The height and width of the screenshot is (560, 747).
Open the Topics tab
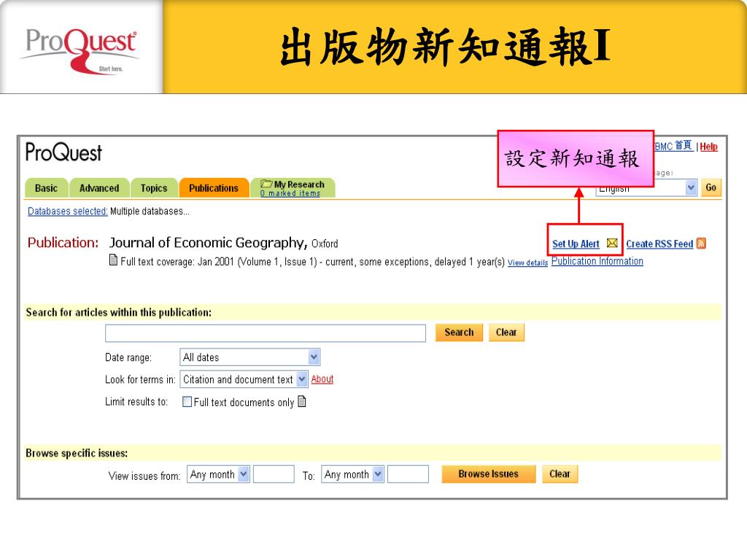154,188
